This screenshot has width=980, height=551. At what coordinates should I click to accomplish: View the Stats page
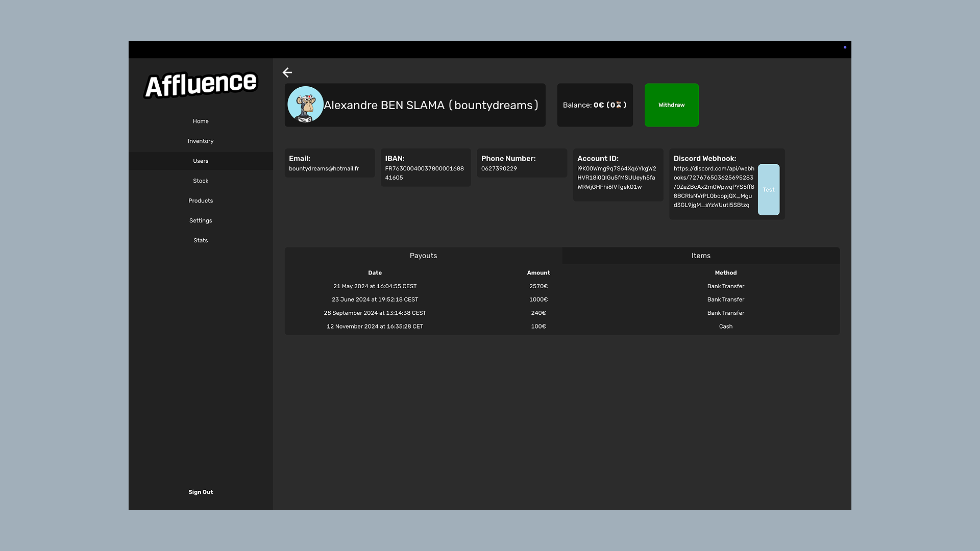coord(201,241)
